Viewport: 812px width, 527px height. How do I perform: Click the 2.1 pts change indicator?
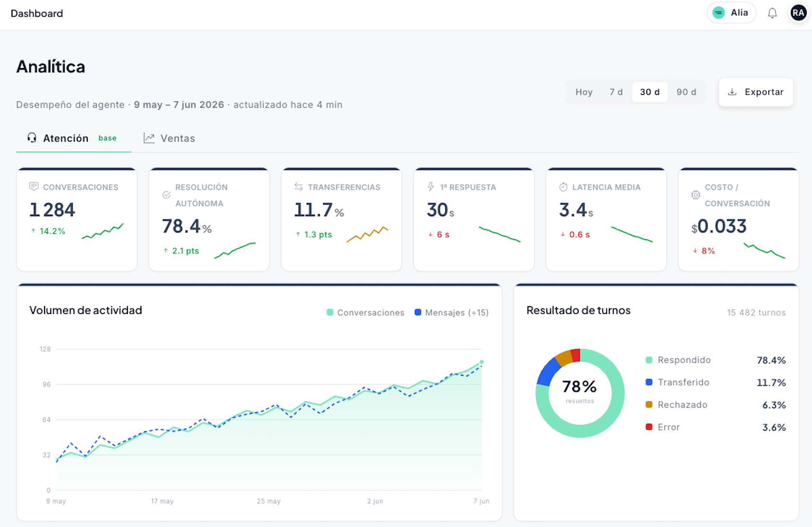pyautogui.click(x=181, y=251)
